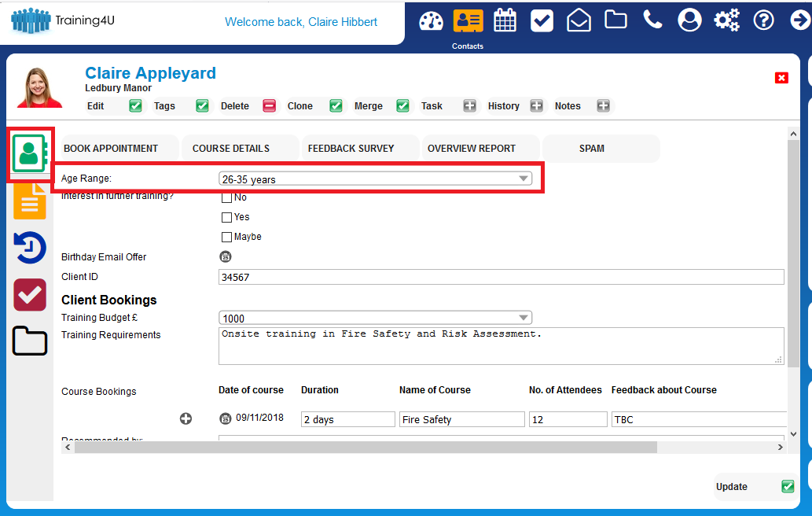Screen dimensions: 812x516
Task: Check the Yes checkbox for further training
Action: (x=226, y=217)
